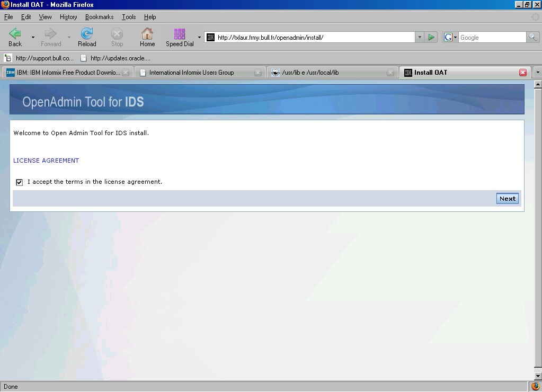Viewport: 542px width, 392px height.
Task: Click the Next button
Action: tap(507, 199)
